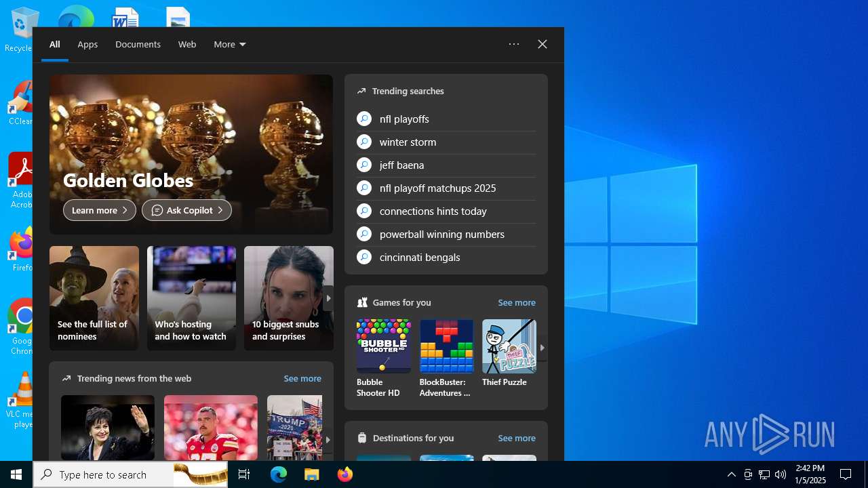
Task: Open BlockBuster: Adventures game
Action: pos(446,358)
